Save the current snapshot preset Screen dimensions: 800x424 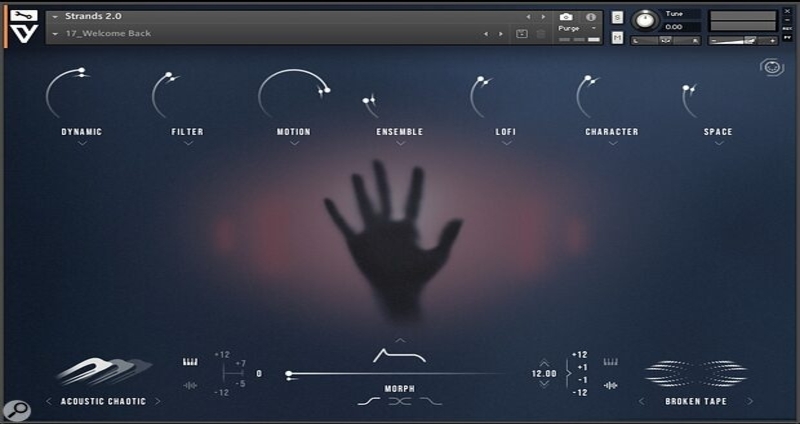pyautogui.click(x=521, y=34)
